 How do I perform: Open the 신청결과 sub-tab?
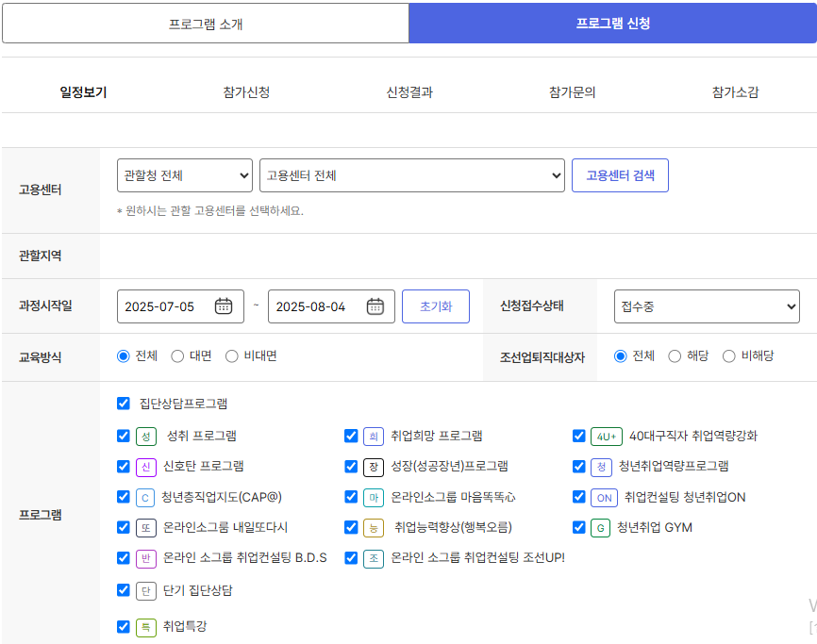pos(409,92)
